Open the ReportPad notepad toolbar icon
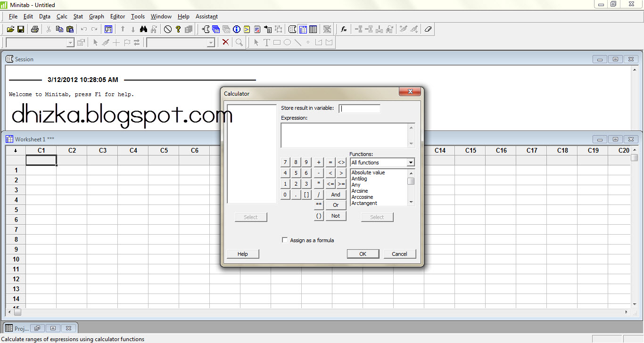 click(x=257, y=29)
